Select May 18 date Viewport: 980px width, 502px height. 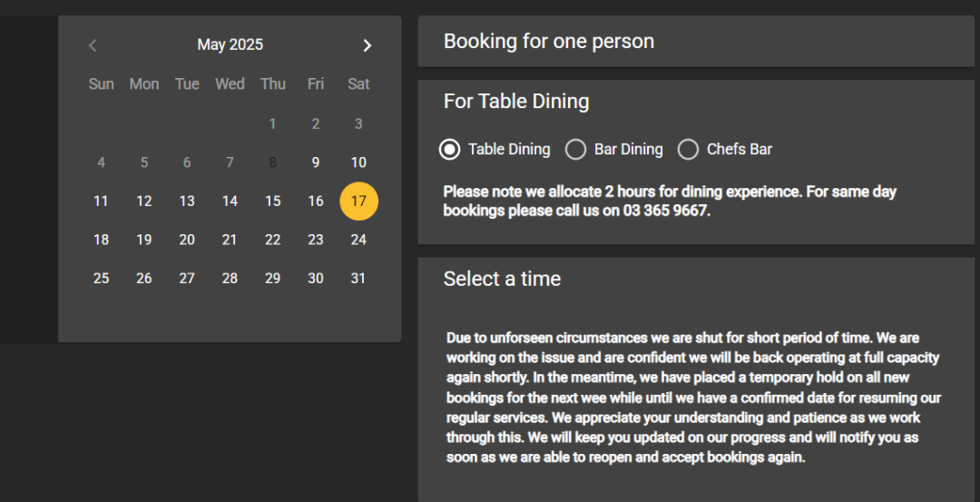coord(101,240)
